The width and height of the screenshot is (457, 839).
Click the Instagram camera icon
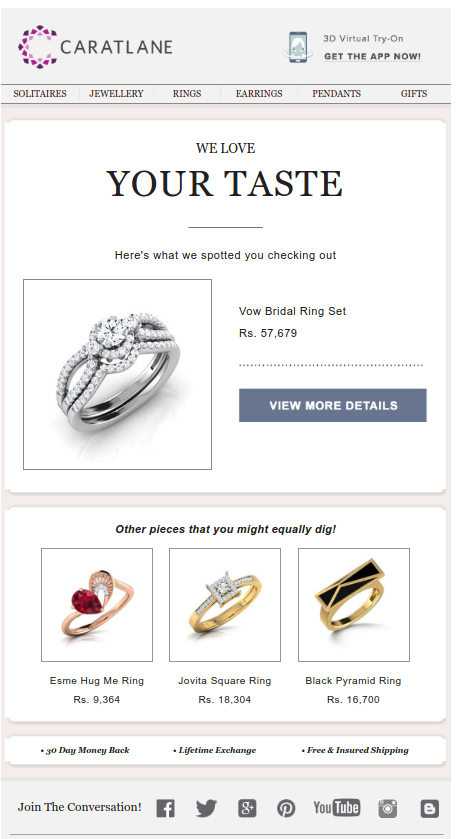388,807
